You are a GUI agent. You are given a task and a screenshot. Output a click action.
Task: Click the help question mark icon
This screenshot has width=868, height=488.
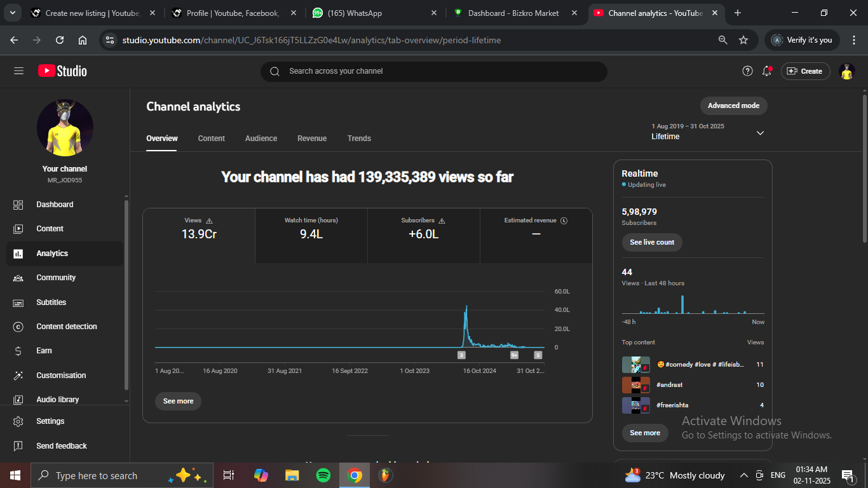(747, 71)
